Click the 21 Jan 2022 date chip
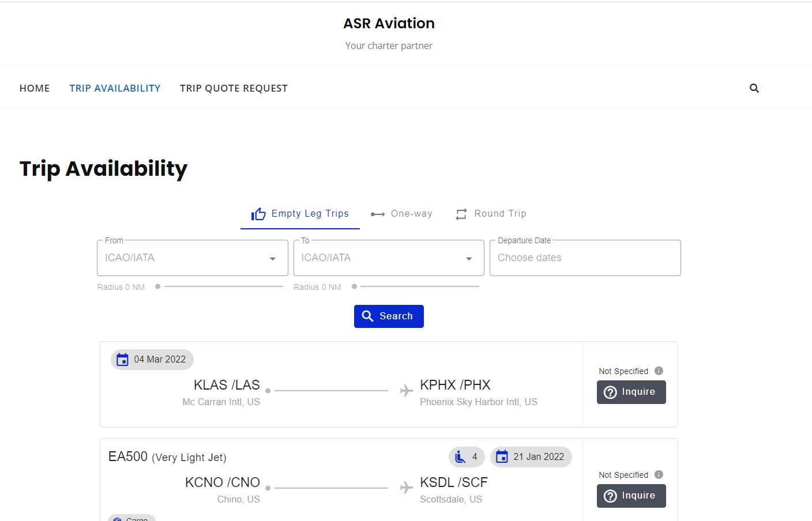Image resolution: width=812 pixels, height=521 pixels. pyautogui.click(x=531, y=457)
